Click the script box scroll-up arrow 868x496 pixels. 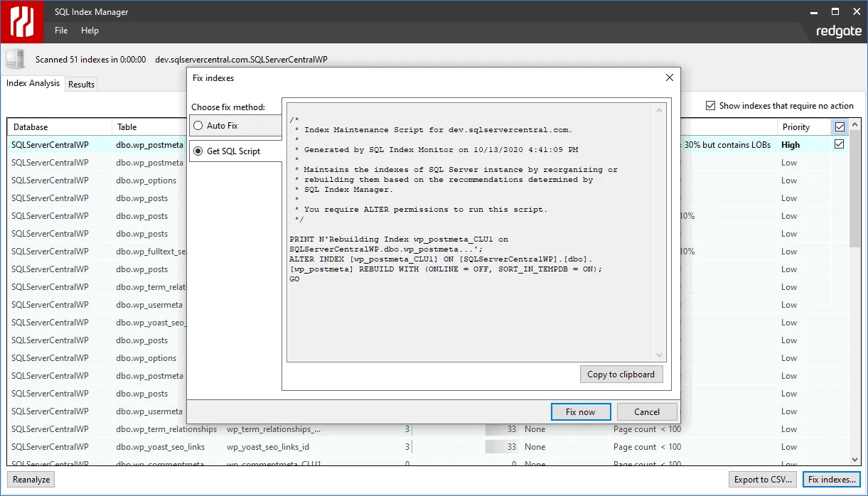659,110
